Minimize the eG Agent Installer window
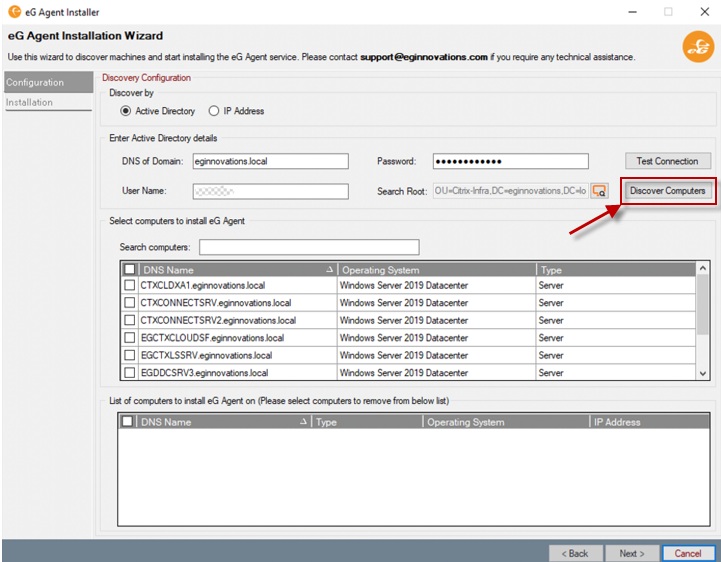Viewport: 721px width, 562px height. pyautogui.click(x=633, y=11)
